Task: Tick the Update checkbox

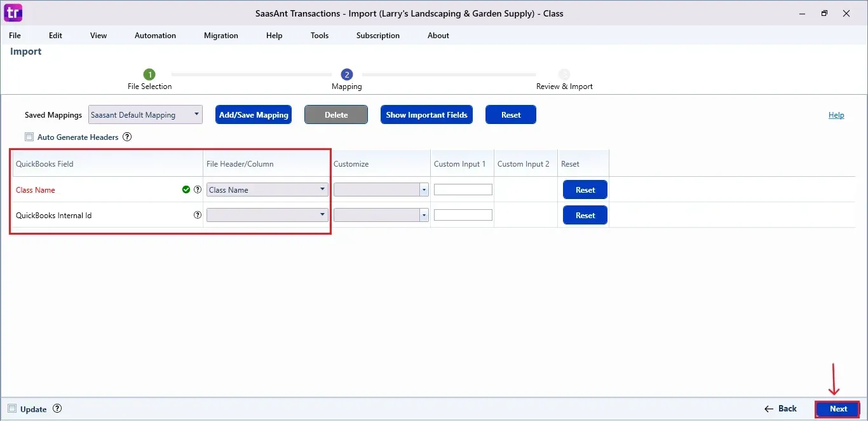Action: tap(12, 409)
